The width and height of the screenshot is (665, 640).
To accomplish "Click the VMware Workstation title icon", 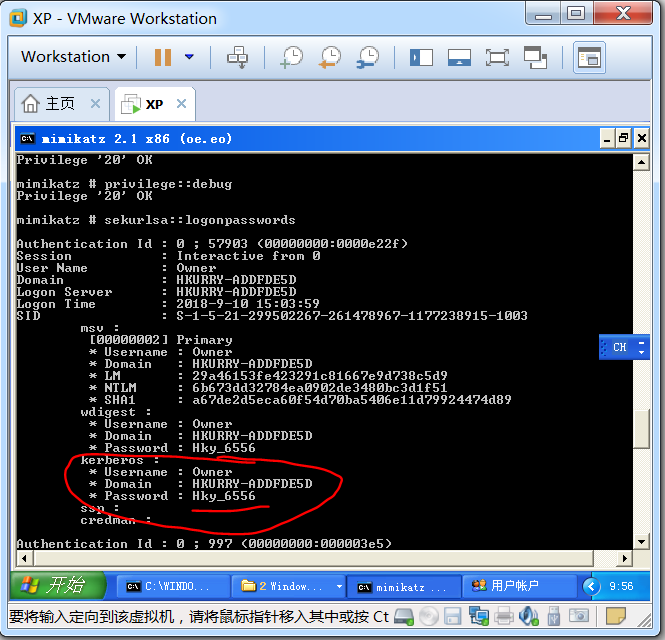I will coord(19,19).
